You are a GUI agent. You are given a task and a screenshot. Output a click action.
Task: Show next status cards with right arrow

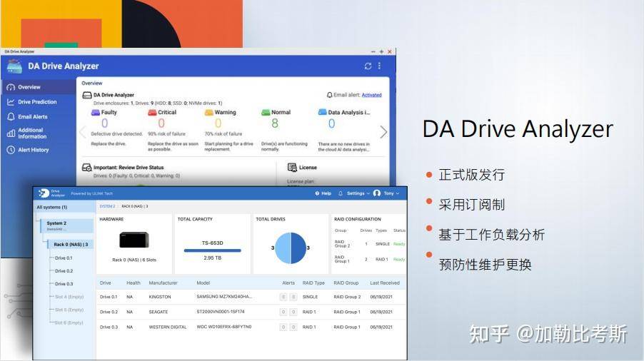click(383, 132)
